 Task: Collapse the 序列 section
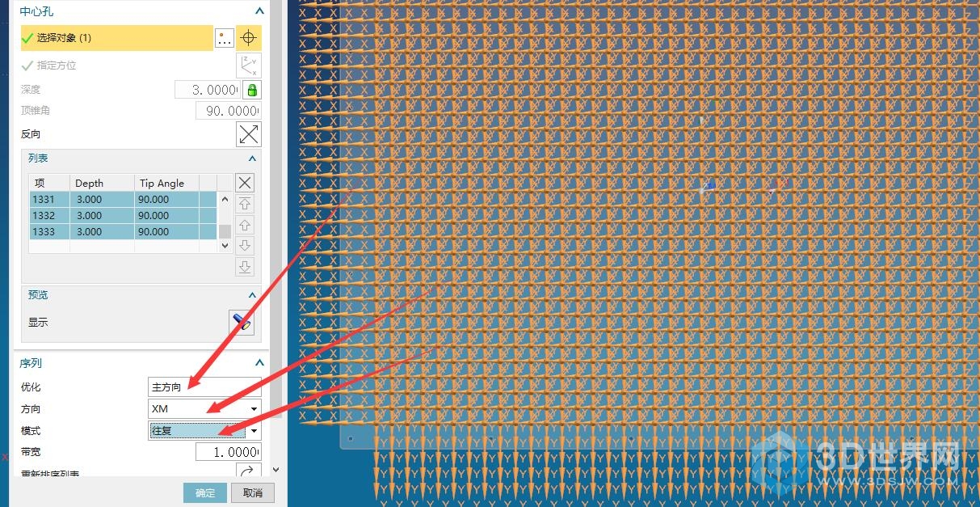click(x=259, y=363)
